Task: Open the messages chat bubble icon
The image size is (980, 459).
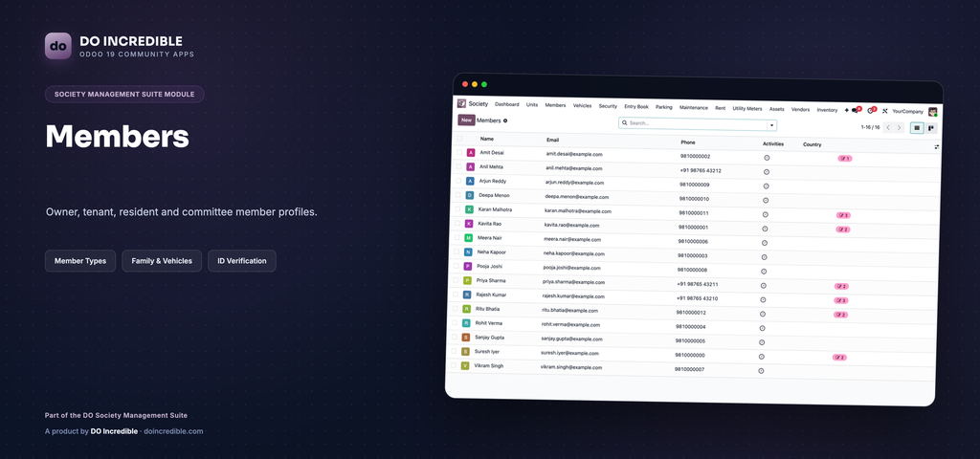Action: [x=856, y=110]
